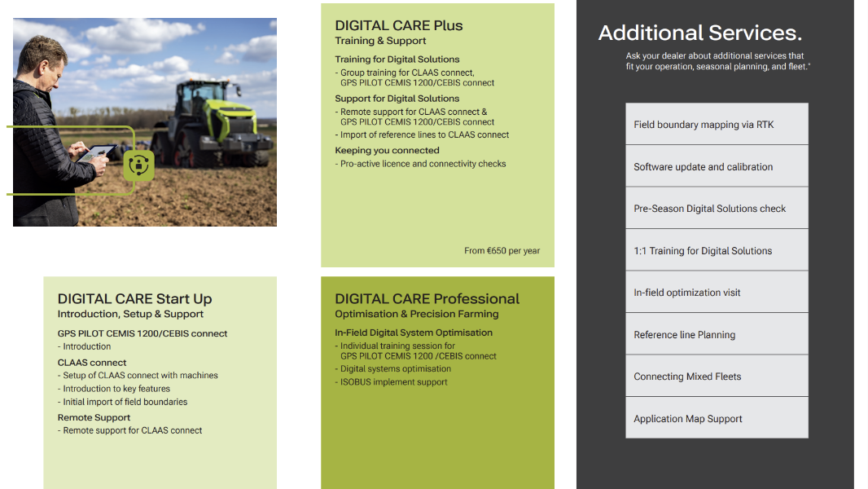The width and height of the screenshot is (868, 489).
Task: Choose In-field optimization visit
Action: (717, 293)
